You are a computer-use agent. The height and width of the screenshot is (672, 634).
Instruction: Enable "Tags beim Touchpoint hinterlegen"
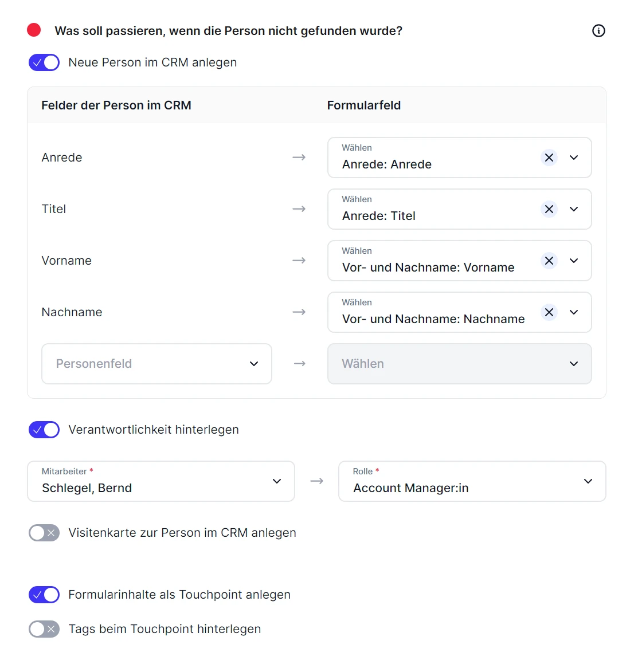(44, 629)
